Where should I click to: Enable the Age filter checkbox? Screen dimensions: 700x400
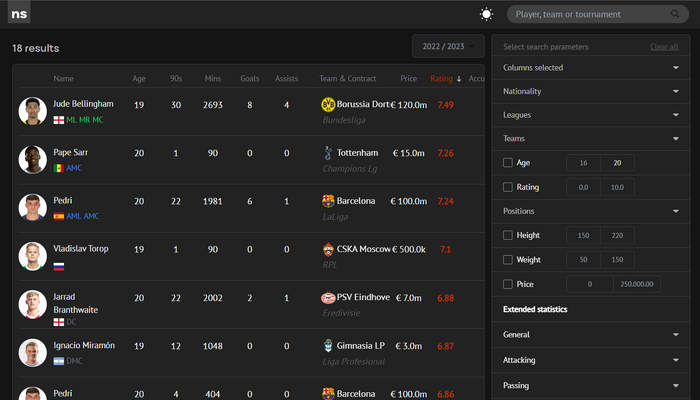[x=508, y=163]
